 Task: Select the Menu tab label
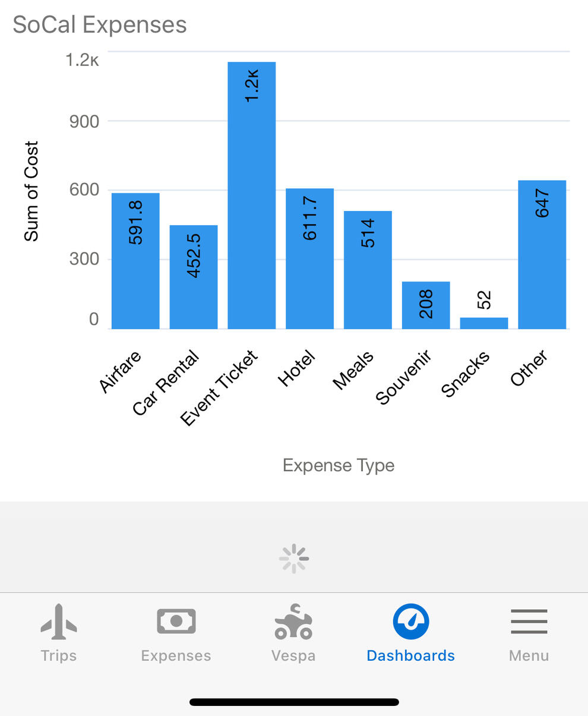(529, 655)
